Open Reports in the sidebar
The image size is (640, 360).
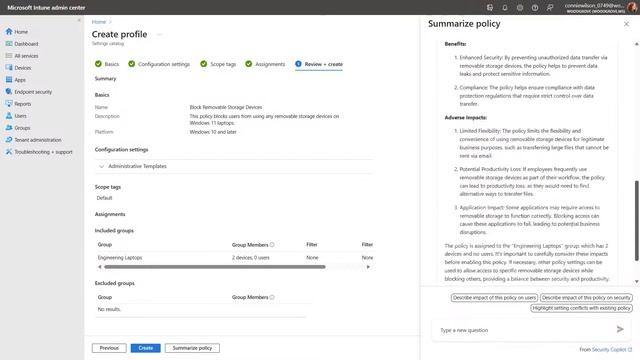18,104
